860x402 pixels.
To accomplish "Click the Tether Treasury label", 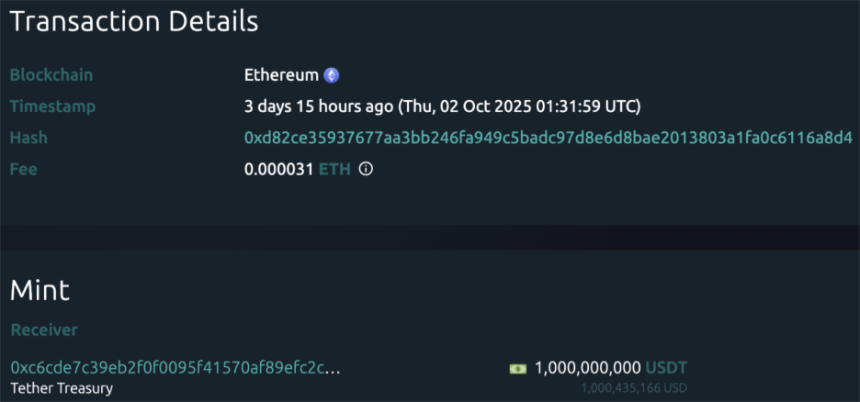I will click(62, 388).
